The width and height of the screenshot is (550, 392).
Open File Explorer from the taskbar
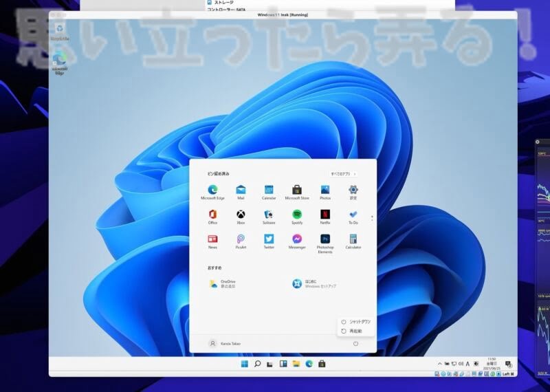pos(296,364)
